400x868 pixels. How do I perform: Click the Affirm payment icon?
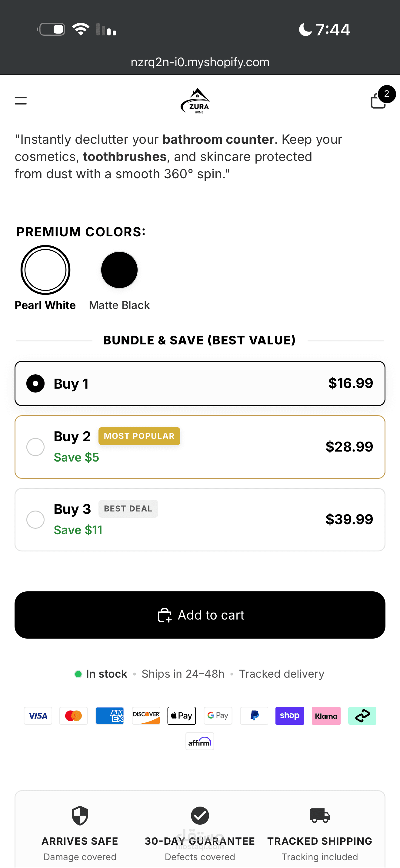[200, 741]
